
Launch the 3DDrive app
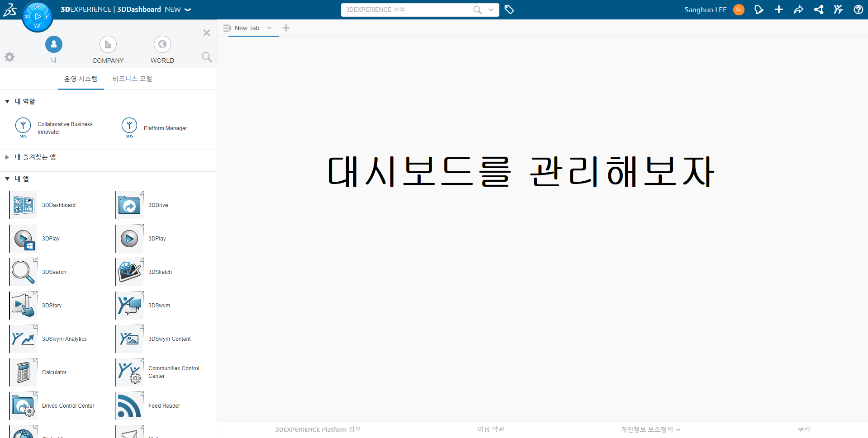click(x=129, y=205)
